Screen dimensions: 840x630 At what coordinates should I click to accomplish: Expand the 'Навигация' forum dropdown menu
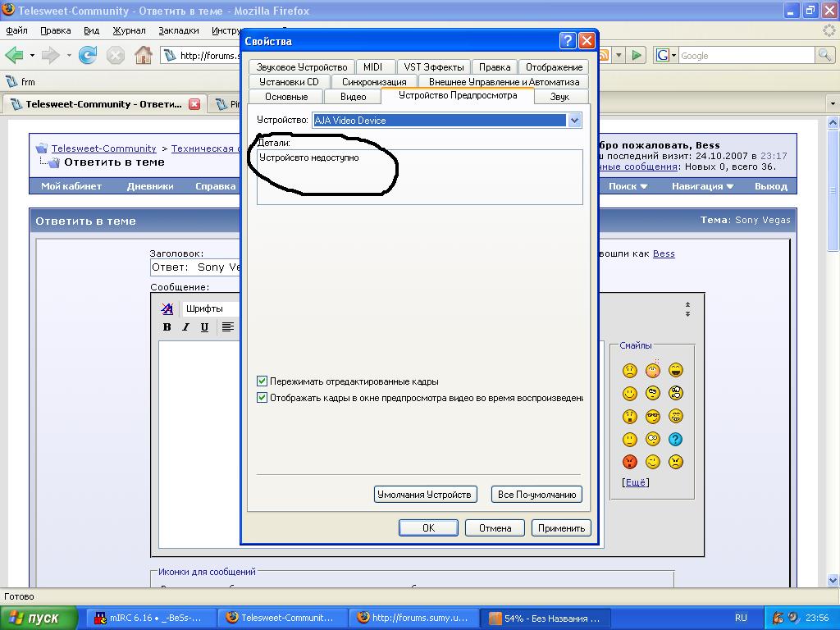[x=702, y=186]
